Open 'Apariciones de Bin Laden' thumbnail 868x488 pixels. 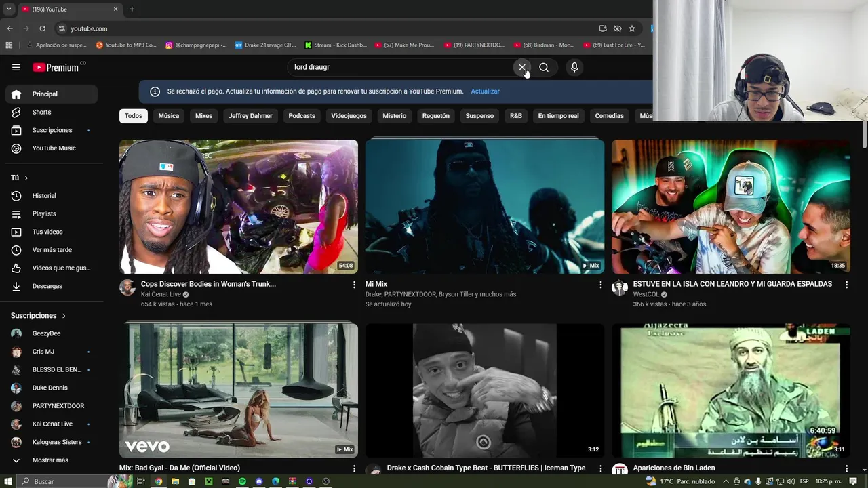coord(731,390)
